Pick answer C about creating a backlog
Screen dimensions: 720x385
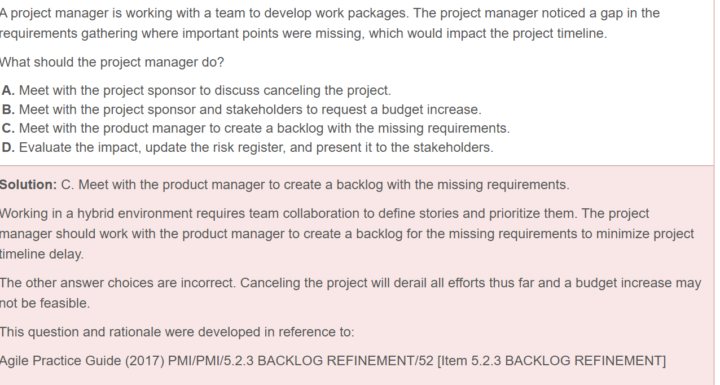tap(256, 128)
